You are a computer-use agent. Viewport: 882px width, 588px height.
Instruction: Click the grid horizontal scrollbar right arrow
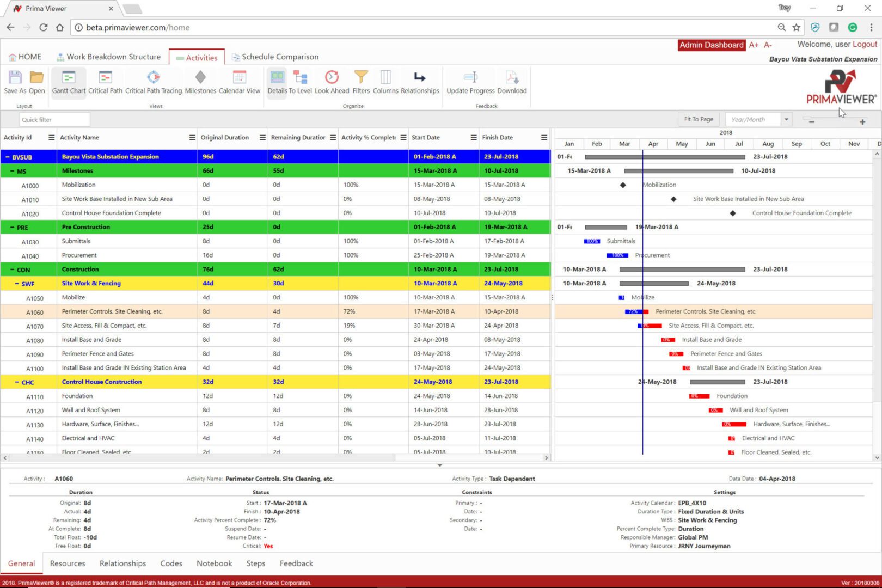(547, 458)
